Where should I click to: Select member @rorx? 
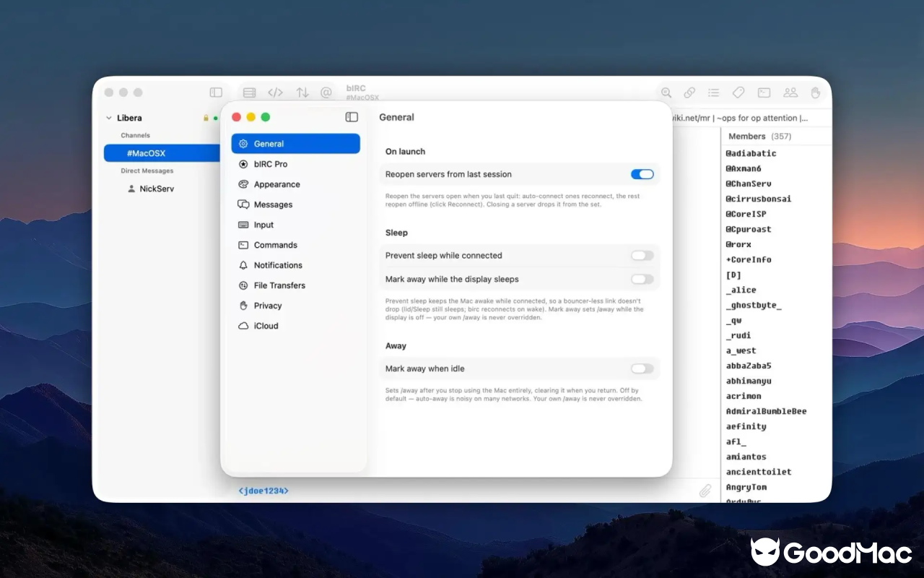pos(738,244)
